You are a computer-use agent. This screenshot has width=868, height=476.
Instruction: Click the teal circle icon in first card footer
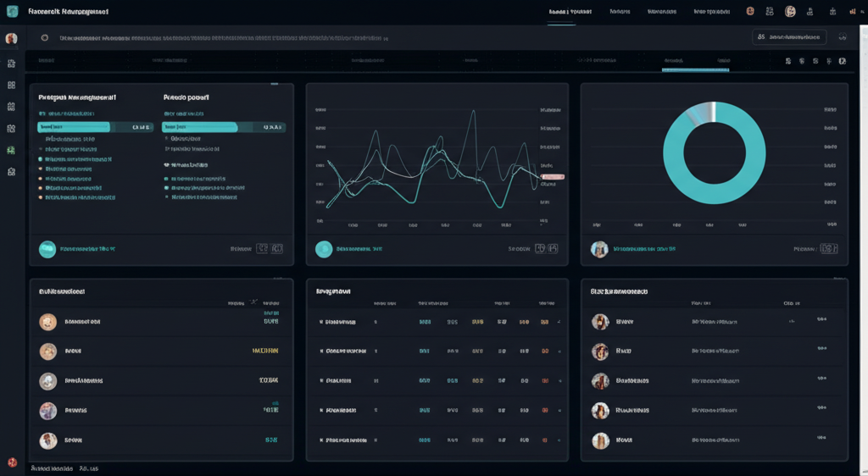click(x=47, y=249)
